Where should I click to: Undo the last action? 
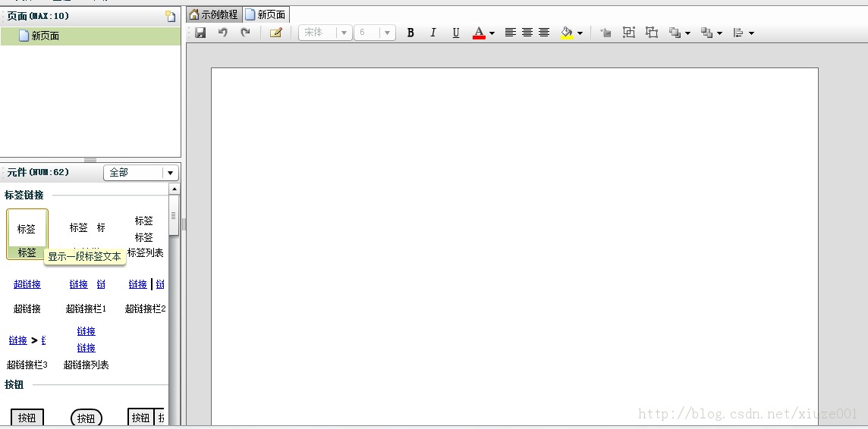(222, 33)
